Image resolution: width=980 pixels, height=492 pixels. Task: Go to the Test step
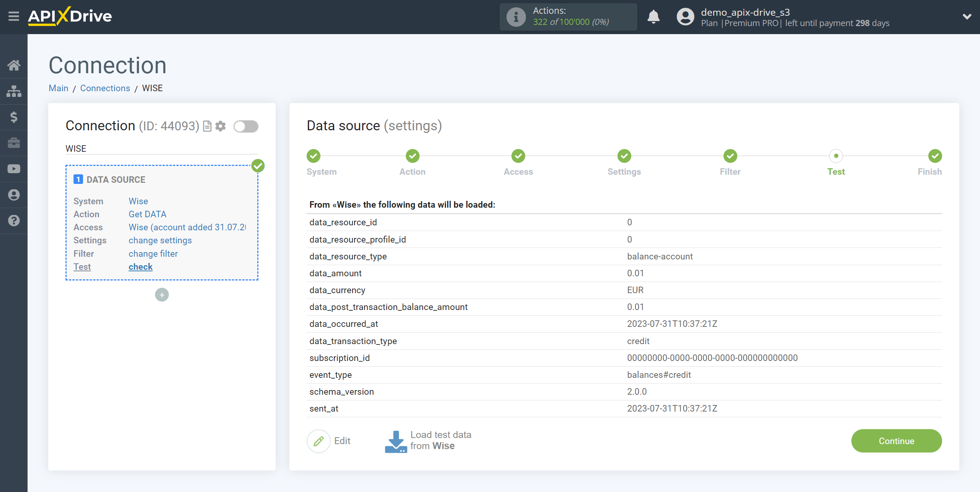click(836, 156)
